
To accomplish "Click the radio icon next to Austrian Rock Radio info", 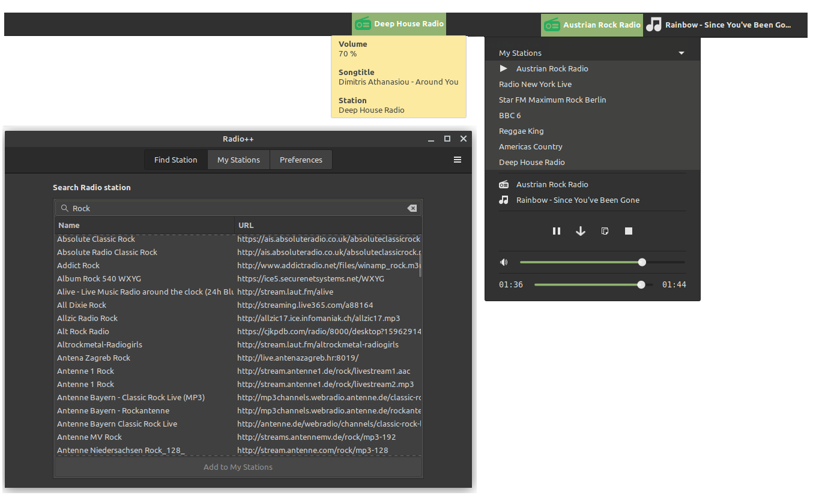I will pos(504,184).
